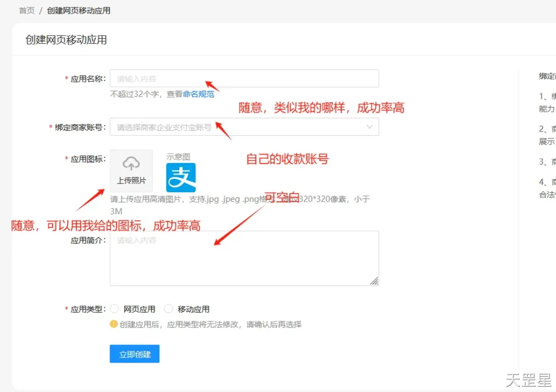The image size is (556, 392).
Task: Open the 请选择商家企业支付宝账号 select field
Action: 235,127
